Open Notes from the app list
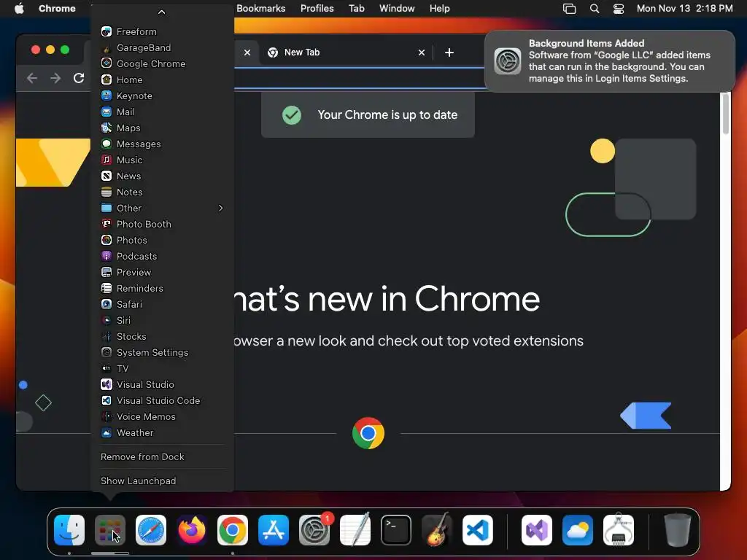 click(162, 192)
